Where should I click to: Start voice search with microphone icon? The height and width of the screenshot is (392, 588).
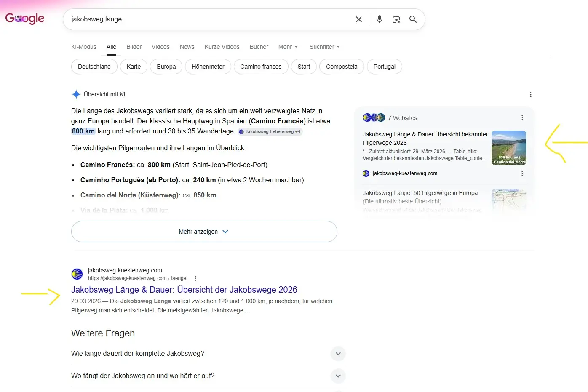tap(380, 19)
